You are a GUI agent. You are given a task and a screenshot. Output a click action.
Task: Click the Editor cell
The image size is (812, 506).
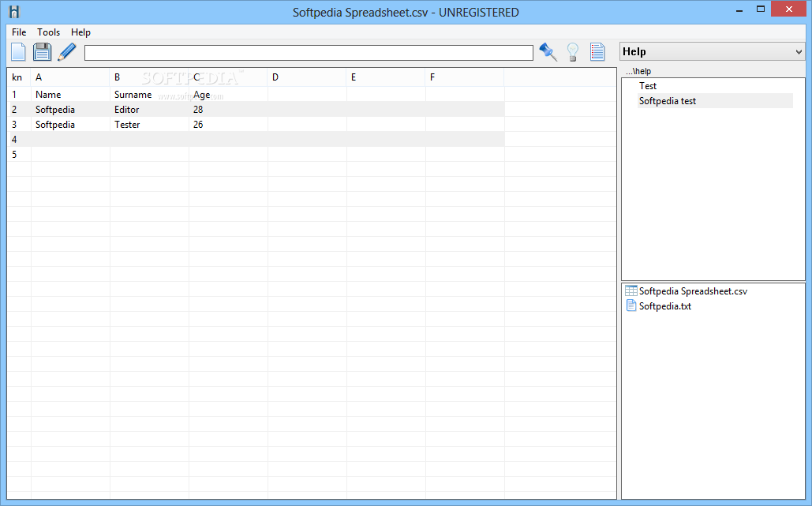pyautogui.click(x=149, y=110)
